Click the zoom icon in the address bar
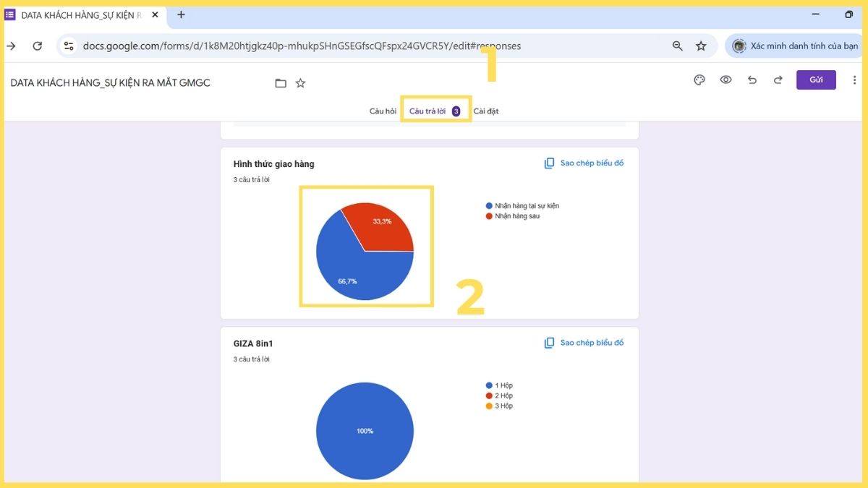 (677, 46)
